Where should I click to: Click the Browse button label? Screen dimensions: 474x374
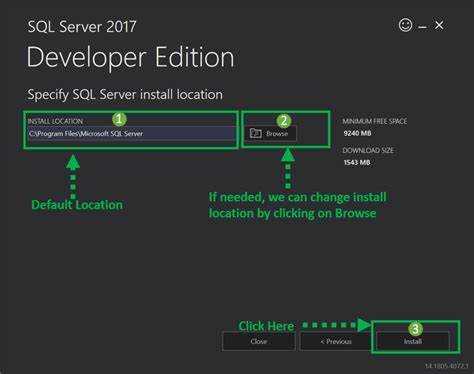point(277,134)
